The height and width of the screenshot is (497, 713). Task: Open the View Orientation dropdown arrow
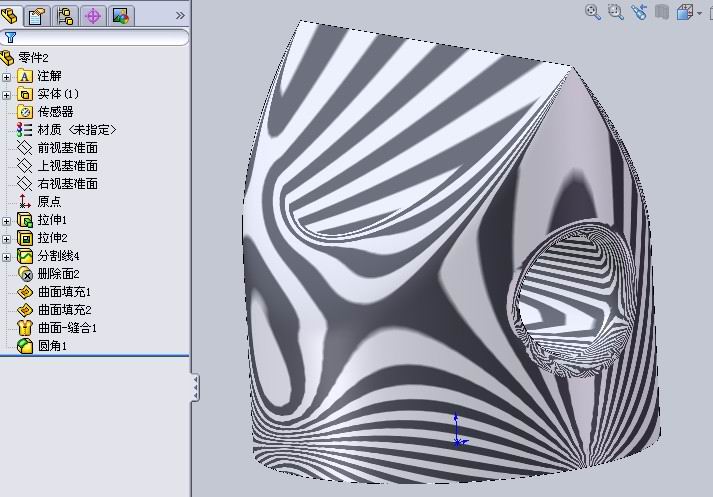pos(699,13)
